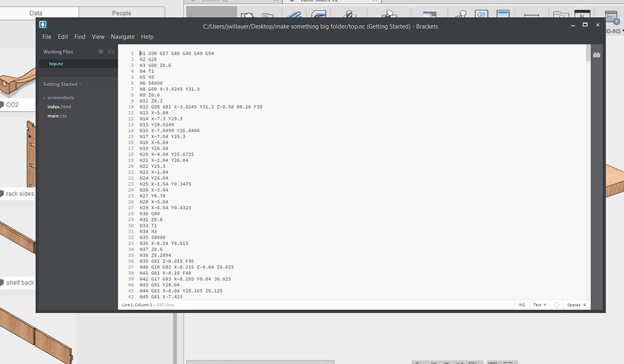Click the measure ruler icon in Fusion toolbar
Screen dimensions: 624x364
(x=531, y=15)
